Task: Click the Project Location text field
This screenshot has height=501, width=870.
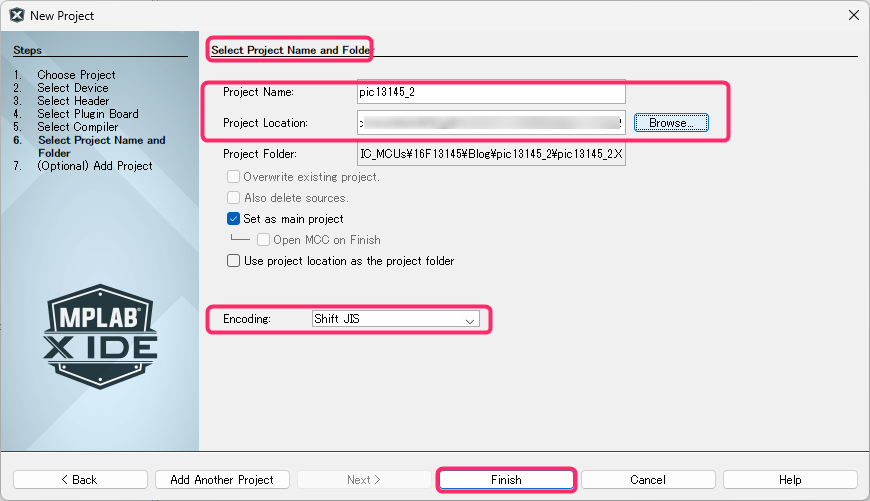Action: click(x=490, y=123)
